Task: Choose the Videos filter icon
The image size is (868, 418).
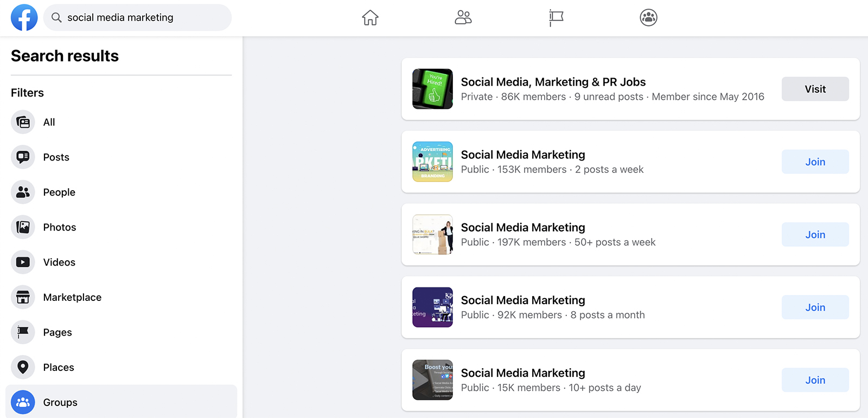Action: click(23, 262)
